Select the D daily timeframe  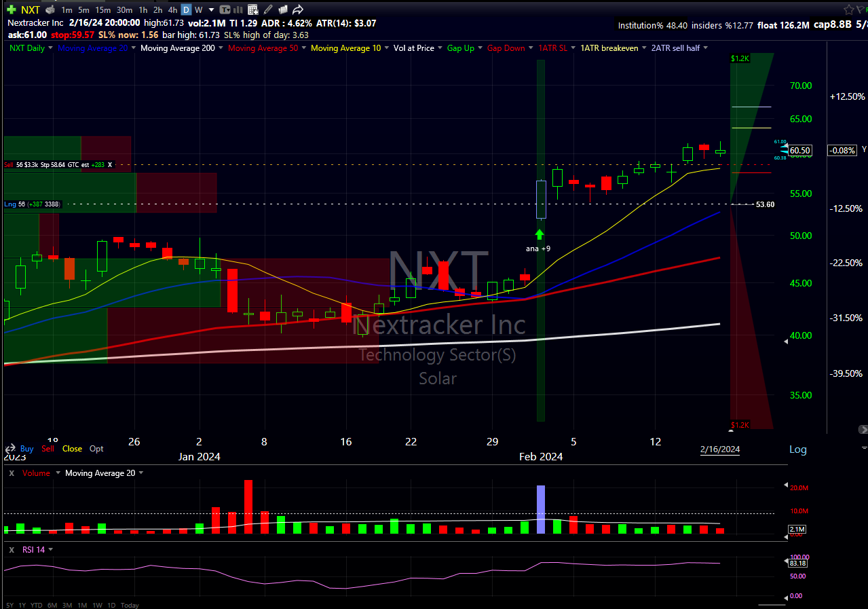point(186,10)
